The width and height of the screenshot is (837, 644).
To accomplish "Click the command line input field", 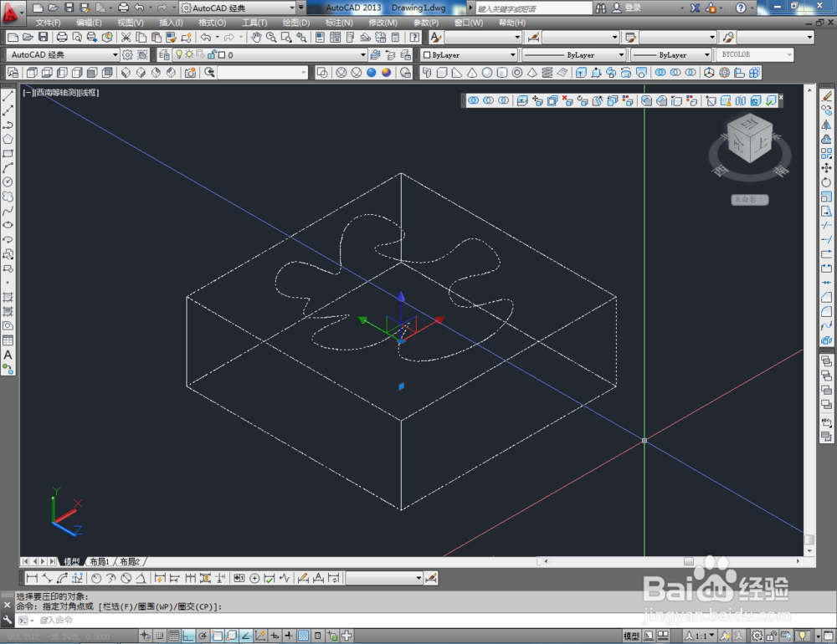I will pos(427,620).
